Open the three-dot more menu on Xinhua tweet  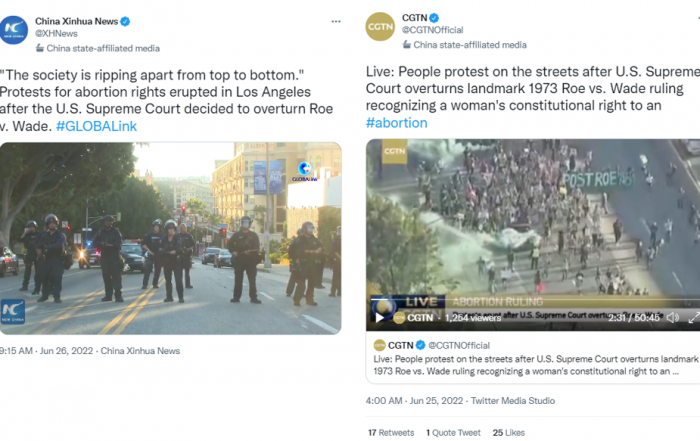pos(336,21)
